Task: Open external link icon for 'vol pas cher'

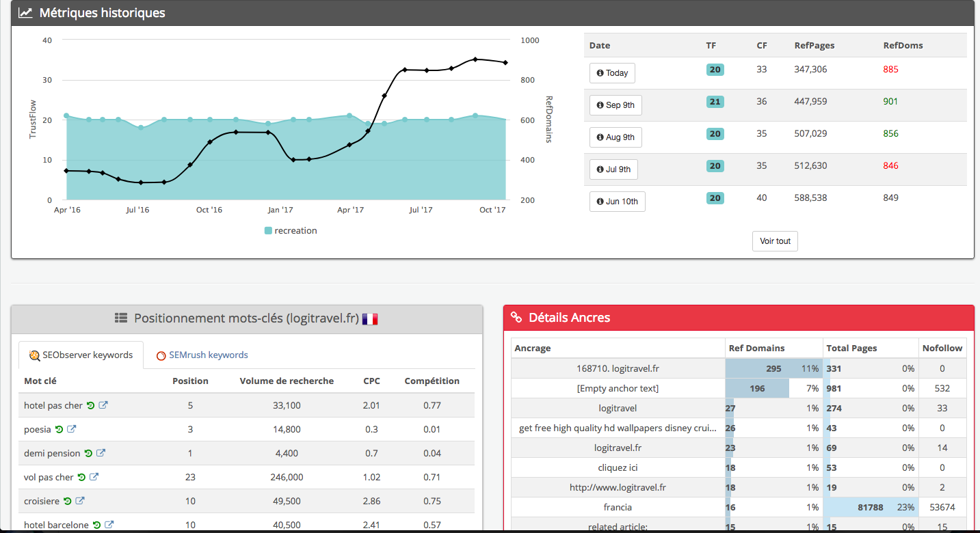Action: (x=94, y=477)
